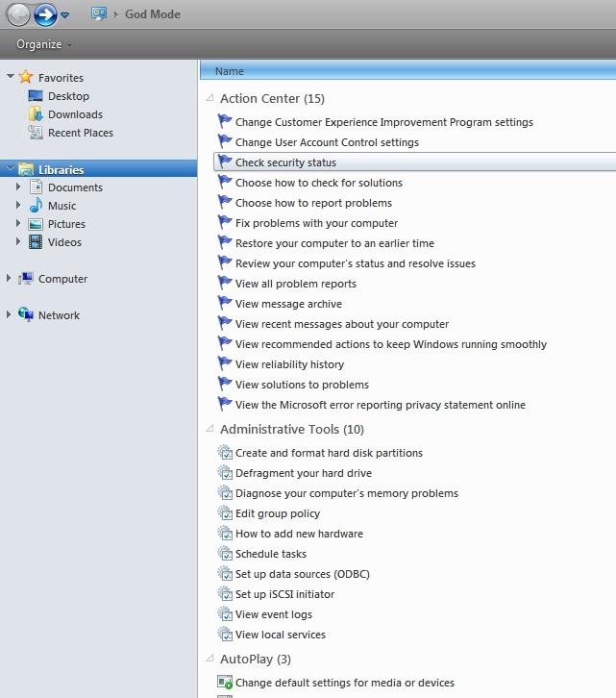
Task: Open View all problem reports
Action: pyautogui.click(x=296, y=284)
